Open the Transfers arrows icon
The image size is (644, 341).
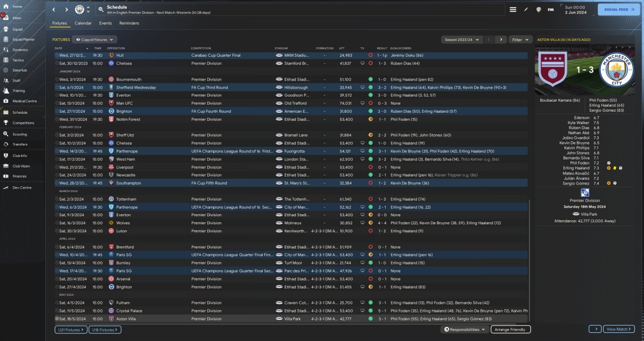pyautogui.click(x=6, y=144)
